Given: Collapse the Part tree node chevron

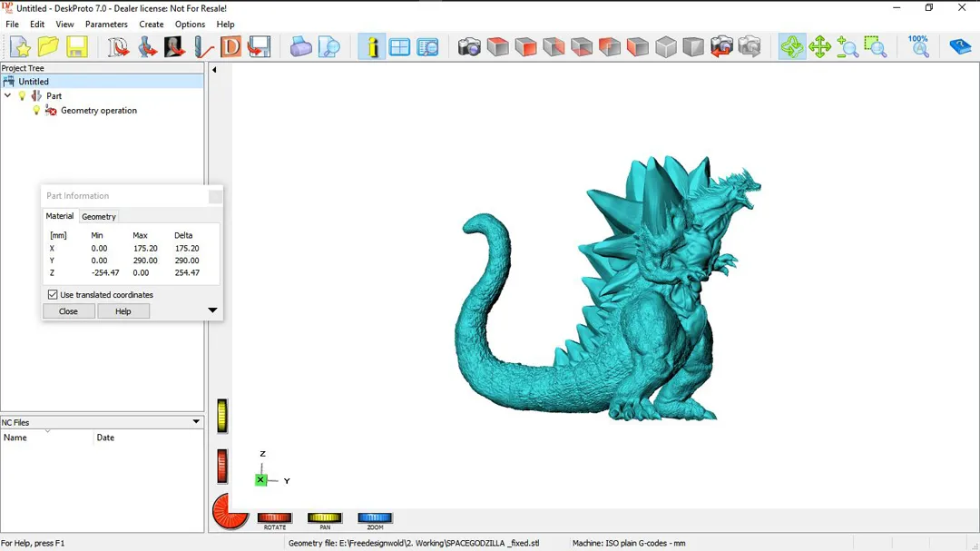Looking at the screenshot, I should point(8,95).
